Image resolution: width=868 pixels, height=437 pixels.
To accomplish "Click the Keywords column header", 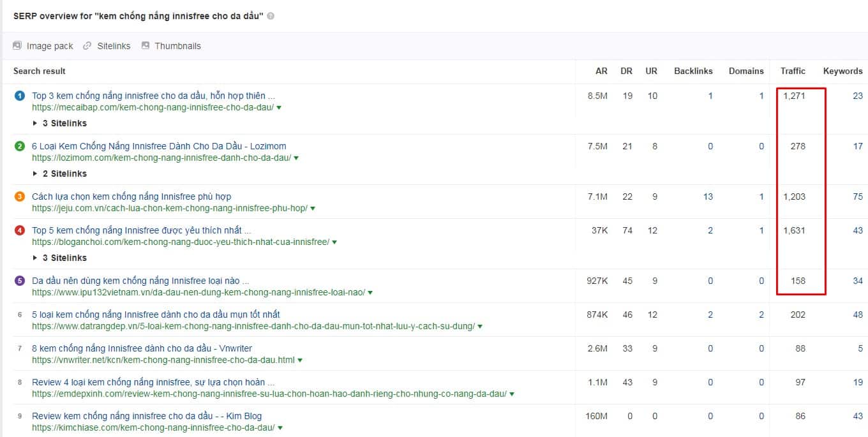I will (x=842, y=71).
